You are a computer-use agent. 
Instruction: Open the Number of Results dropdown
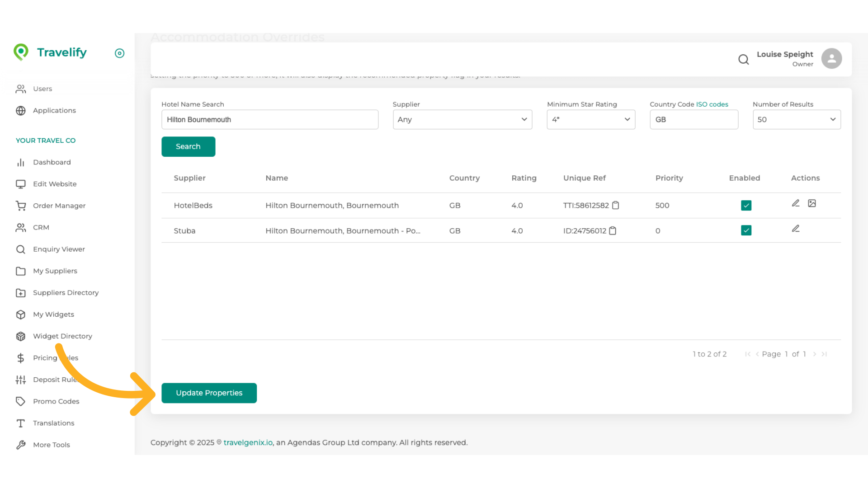[796, 120]
